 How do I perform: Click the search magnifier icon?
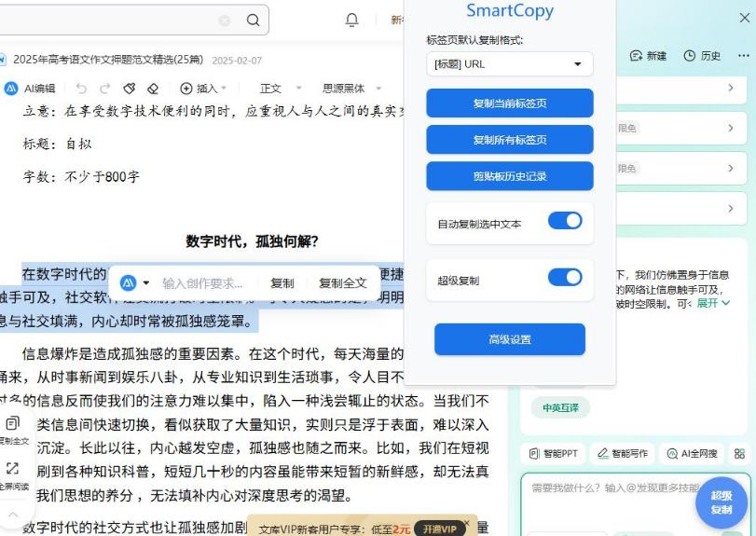(x=254, y=20)
